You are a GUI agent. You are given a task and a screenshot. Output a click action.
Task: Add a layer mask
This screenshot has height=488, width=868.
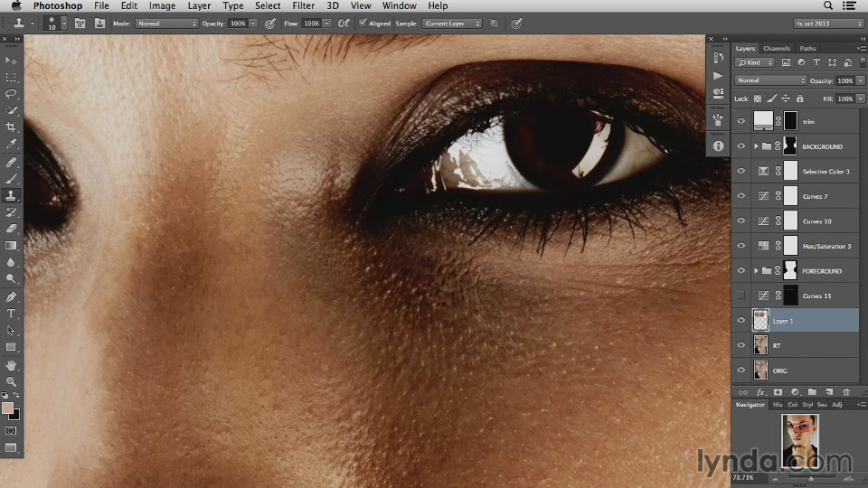point(778,392)
